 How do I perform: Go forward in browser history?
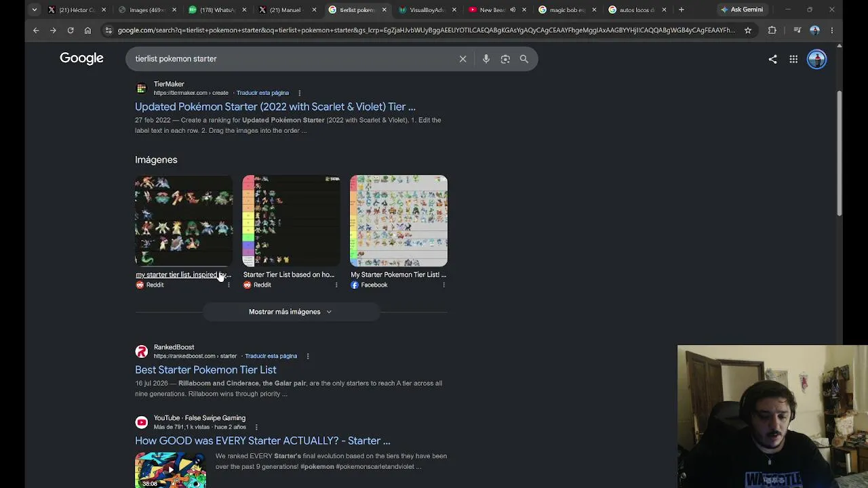[x=53, y=30]
